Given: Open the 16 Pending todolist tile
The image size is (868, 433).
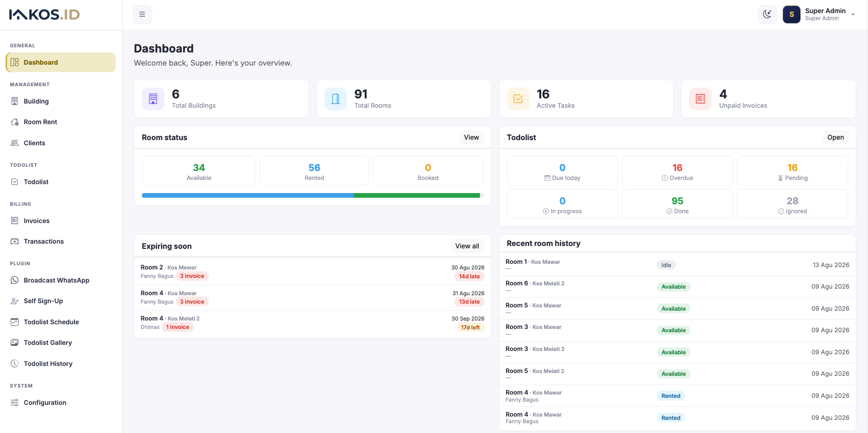Looking at the screenshot, I should coord(793,171).
